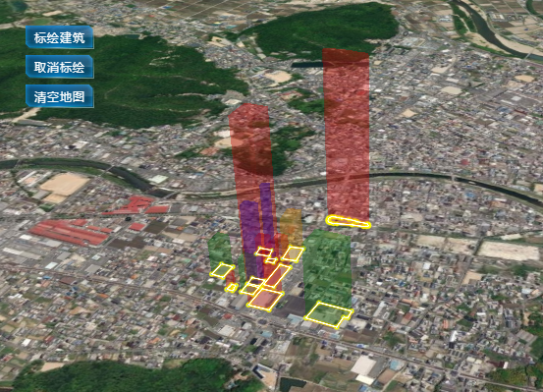Click the yellow outline under left green building
The width and height of the screenshot is (543, 392).
pos(222,270)
